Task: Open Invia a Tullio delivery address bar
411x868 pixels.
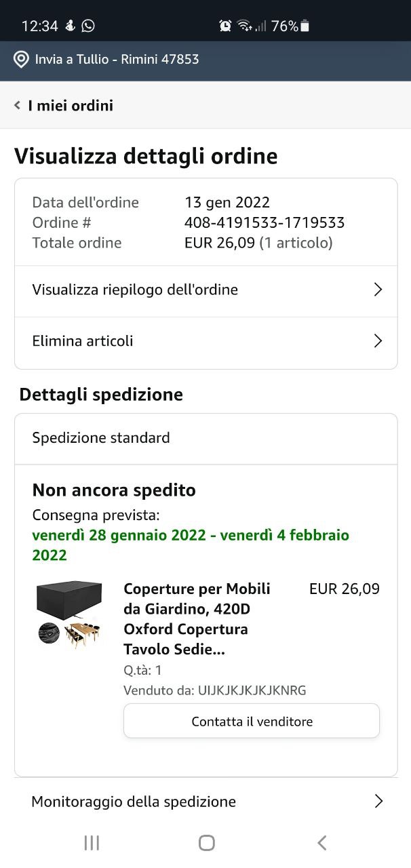Action: pyautogui.click(x=117, y=59)
